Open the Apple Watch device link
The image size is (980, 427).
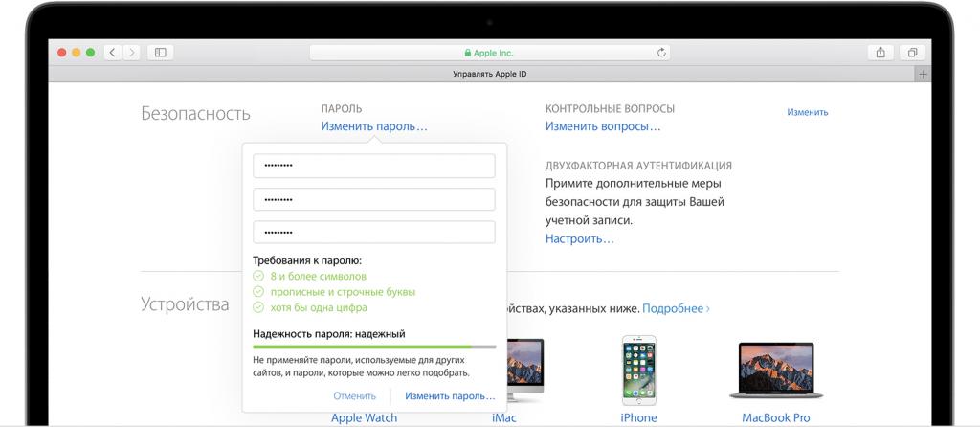pyautogui.click(x=364, y=417)
